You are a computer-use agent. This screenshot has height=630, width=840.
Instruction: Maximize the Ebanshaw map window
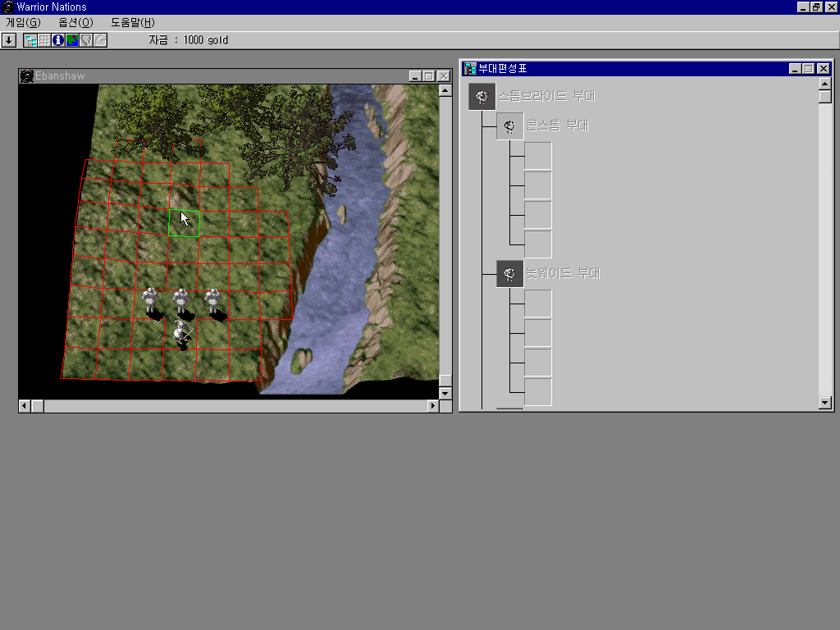tap(428, 76)
